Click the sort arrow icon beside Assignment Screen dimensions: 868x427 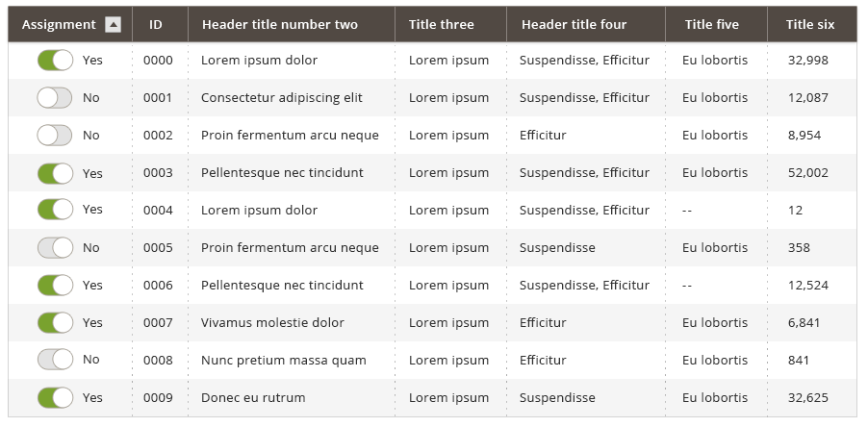pyautogui.click(x=113, y=24)
